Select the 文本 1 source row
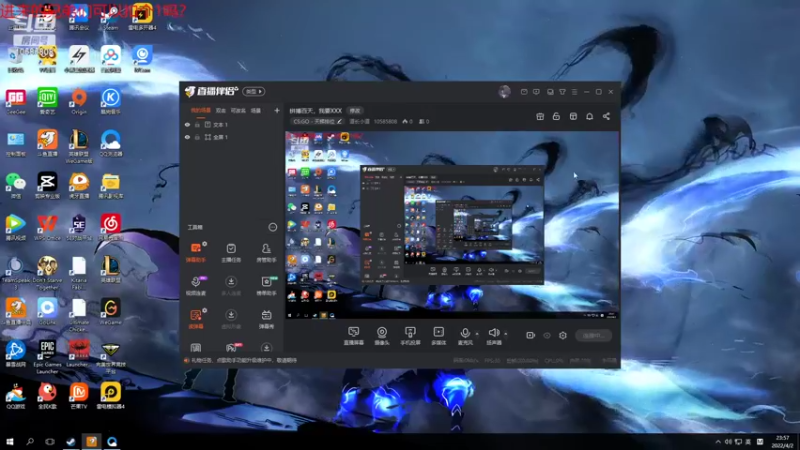800x450 pixels. pos(232,124)
